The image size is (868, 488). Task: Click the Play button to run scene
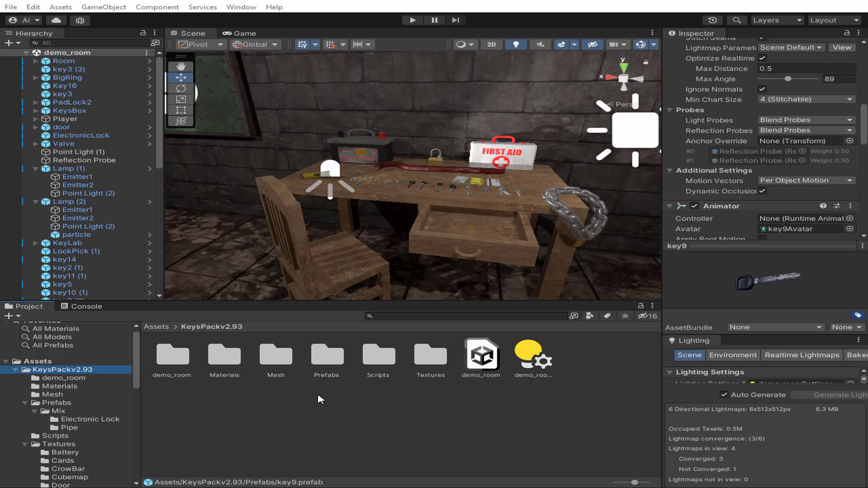413,20
